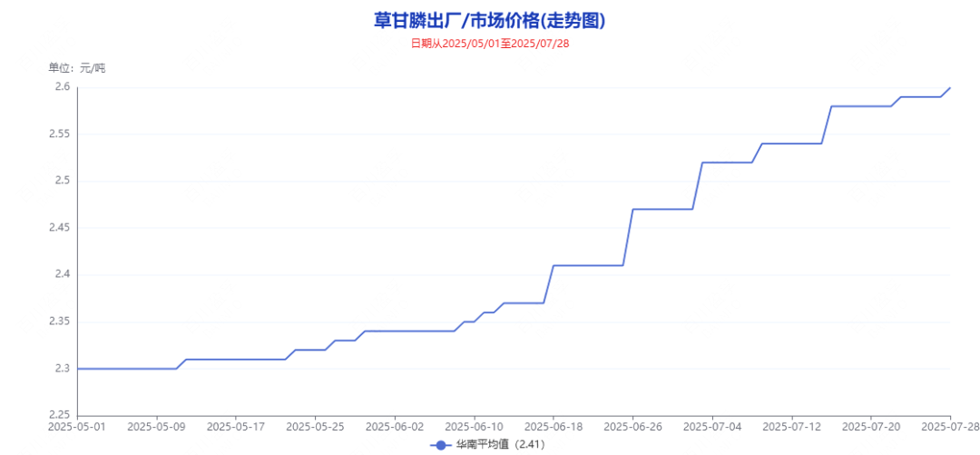Click the line's starting point at 2025-05-01
The image size is (980, 455).
pyautogui.click(x=78, y=369)
